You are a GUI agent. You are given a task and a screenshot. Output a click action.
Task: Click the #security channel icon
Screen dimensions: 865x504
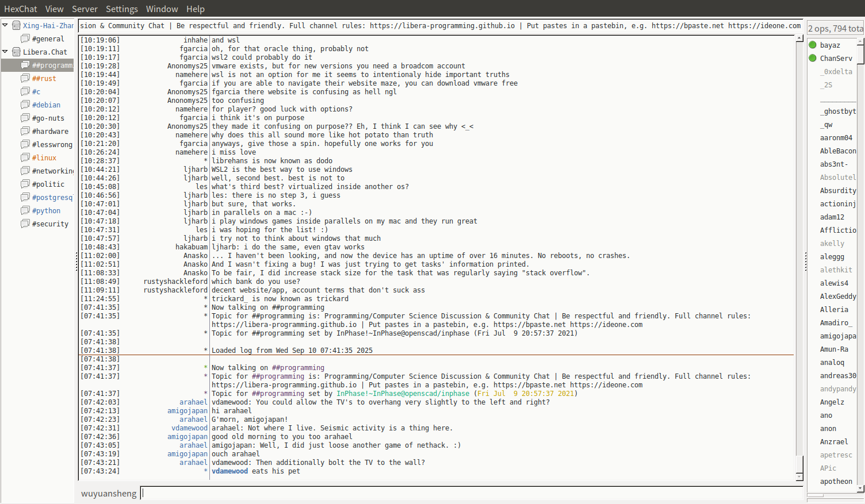(x=25, y=224)
